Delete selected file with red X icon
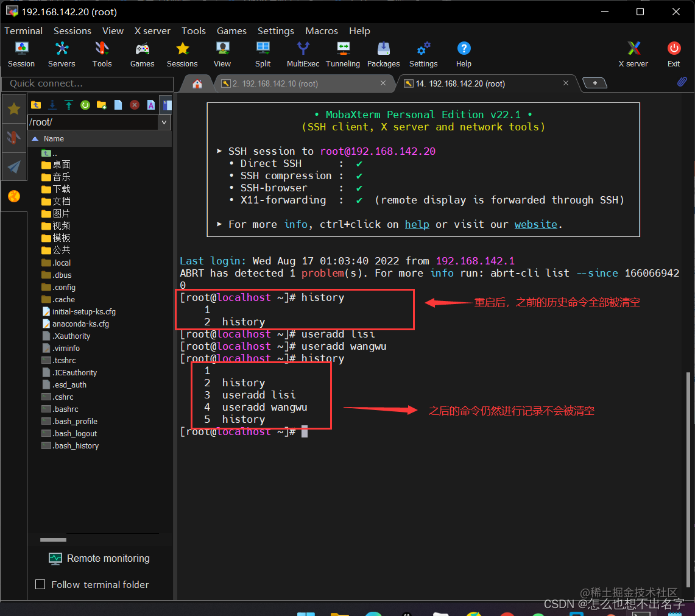 point(135,105)
